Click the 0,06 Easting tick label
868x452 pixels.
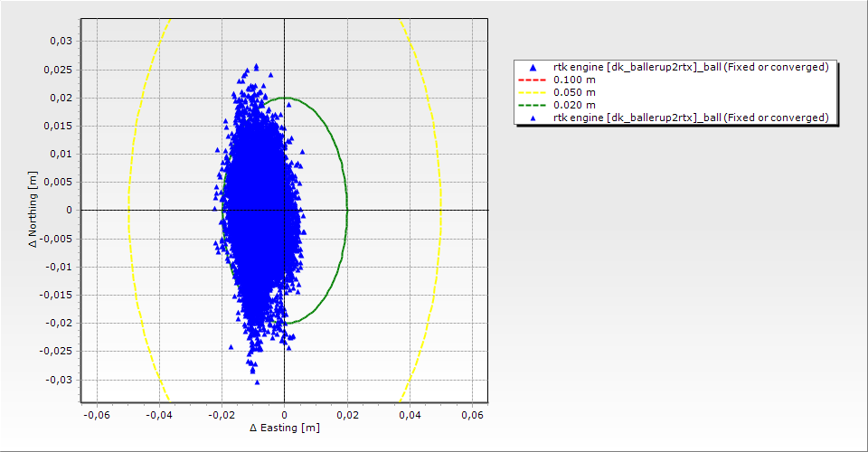(472, 415)
